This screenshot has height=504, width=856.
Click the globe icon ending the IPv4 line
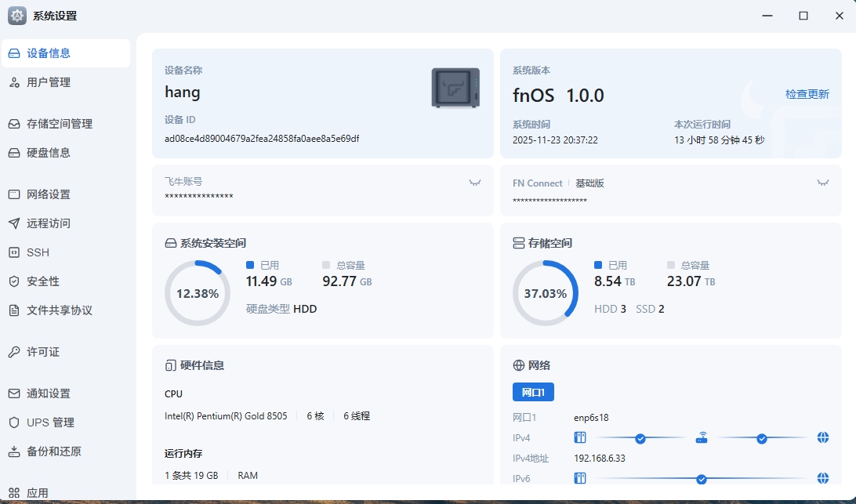tap(822, 437)
